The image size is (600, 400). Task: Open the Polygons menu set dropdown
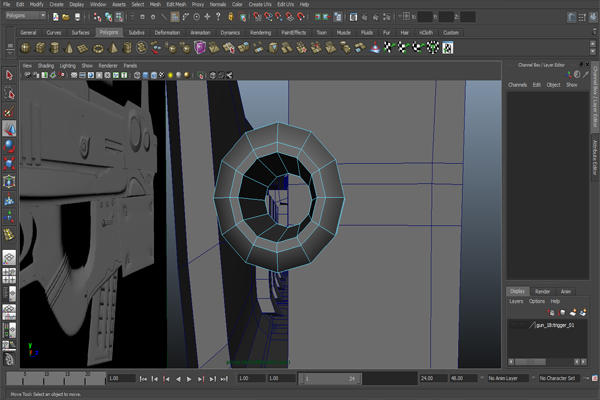26,16
